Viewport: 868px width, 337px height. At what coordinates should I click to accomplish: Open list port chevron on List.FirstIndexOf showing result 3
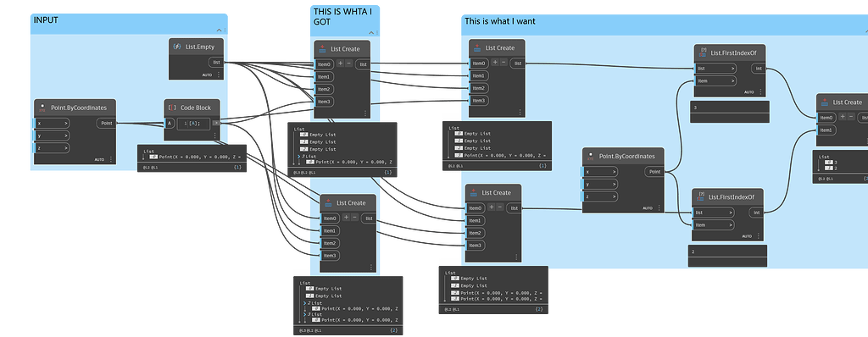coord(733,69)
